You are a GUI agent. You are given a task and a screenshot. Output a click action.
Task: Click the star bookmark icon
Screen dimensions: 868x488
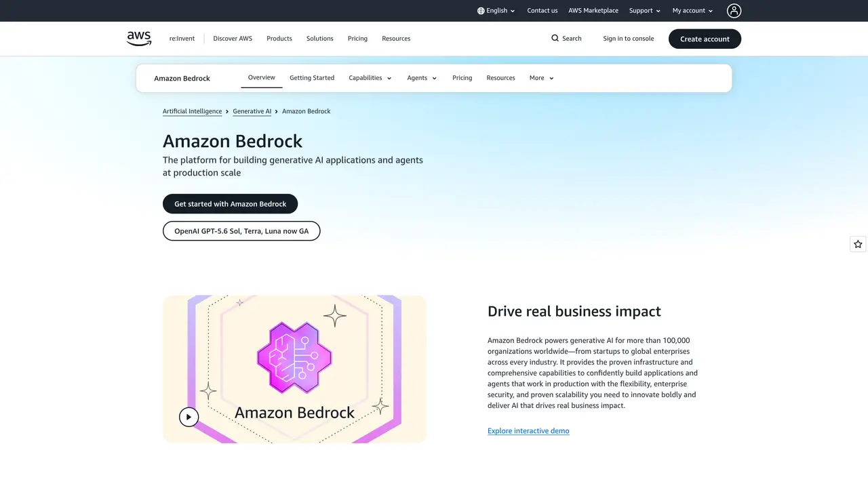(x=859, y=244)
